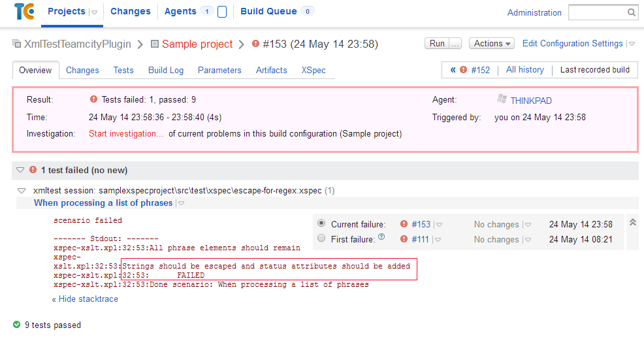Click the ellipsis button beside Run
Image resolution: width=644 pixels, height=345 pixels.
[455, 44]
